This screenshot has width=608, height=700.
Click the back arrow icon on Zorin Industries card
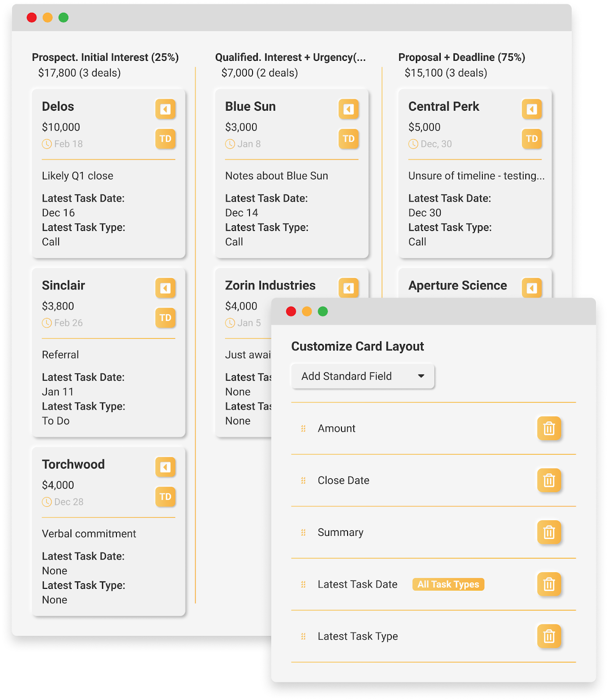[x=349, y=288]
